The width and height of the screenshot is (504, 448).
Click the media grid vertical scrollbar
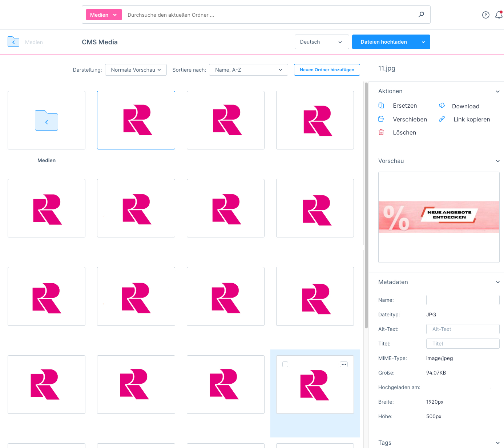pyautogui.click(x=366, y=205)
